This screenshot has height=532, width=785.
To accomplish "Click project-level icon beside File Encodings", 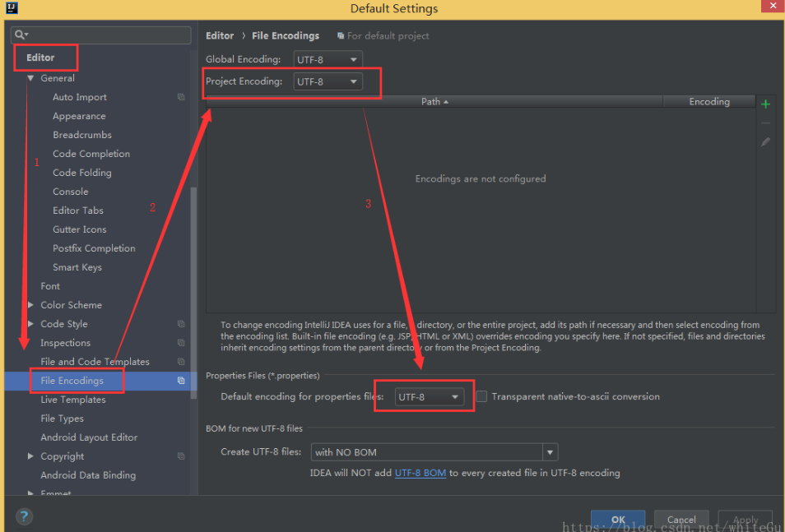I will 181,381.
